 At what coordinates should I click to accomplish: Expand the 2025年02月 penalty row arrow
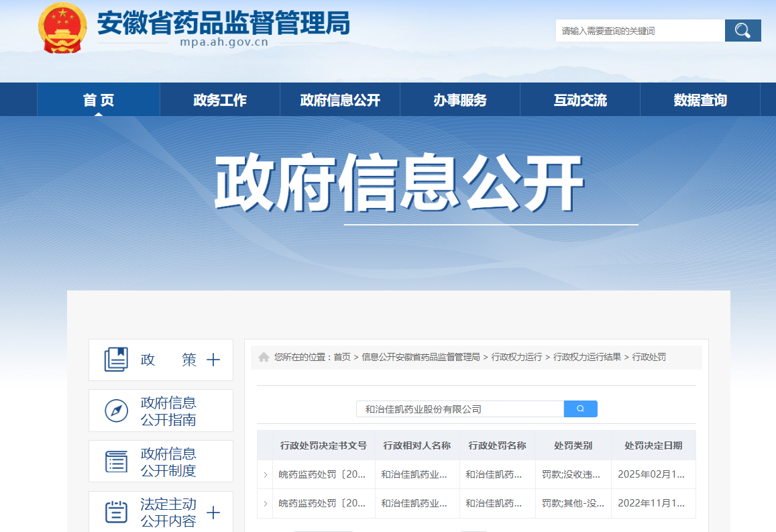click(266, 474)
